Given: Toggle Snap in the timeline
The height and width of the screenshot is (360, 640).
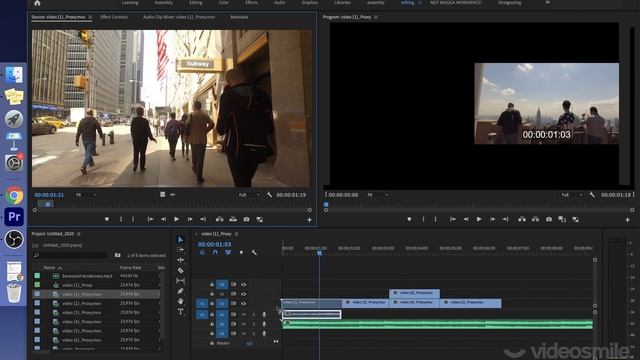Looking at the screenshot, I should point(215,253).
